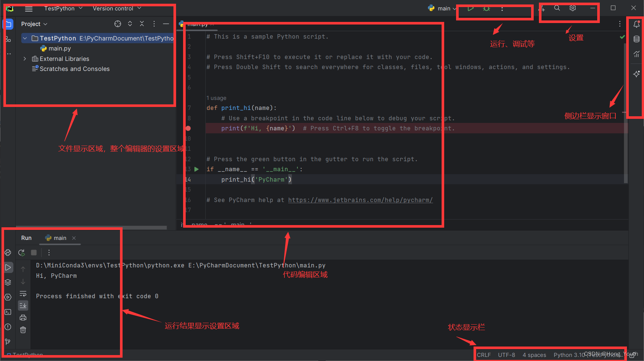This screenshot has height=361, width=644.
Task: Open more run actions menu
Action: coord(502,9)
